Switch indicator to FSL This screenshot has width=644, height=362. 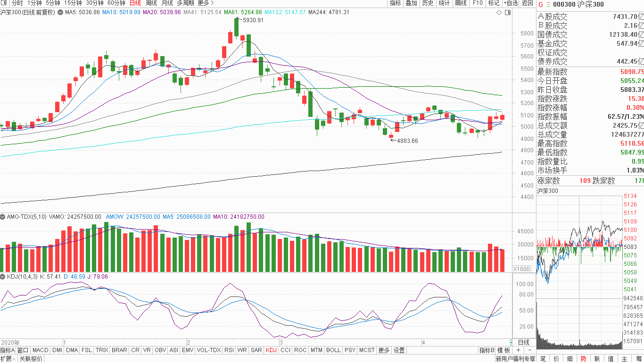(x=87, y=350)
